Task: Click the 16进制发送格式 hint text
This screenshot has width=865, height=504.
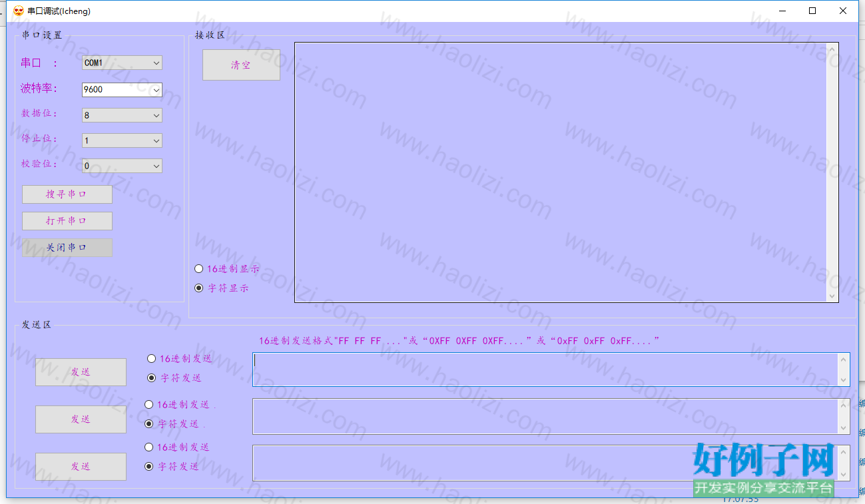Action: (459, 341)
